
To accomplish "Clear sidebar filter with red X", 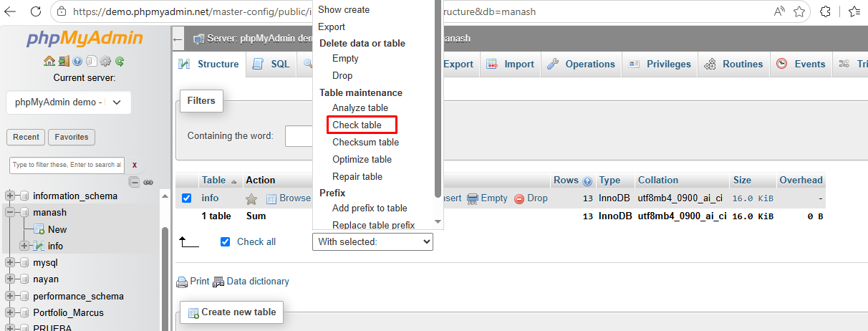I will 134,165.
